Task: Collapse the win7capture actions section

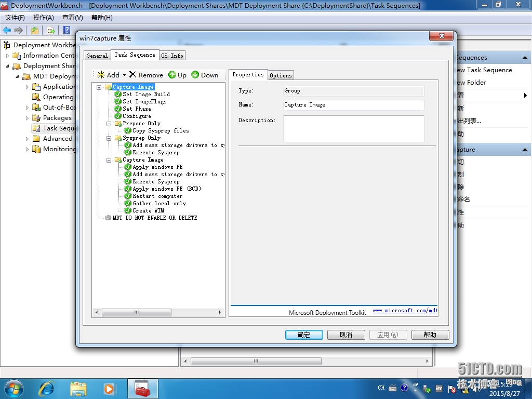Action: click(525, 150)
